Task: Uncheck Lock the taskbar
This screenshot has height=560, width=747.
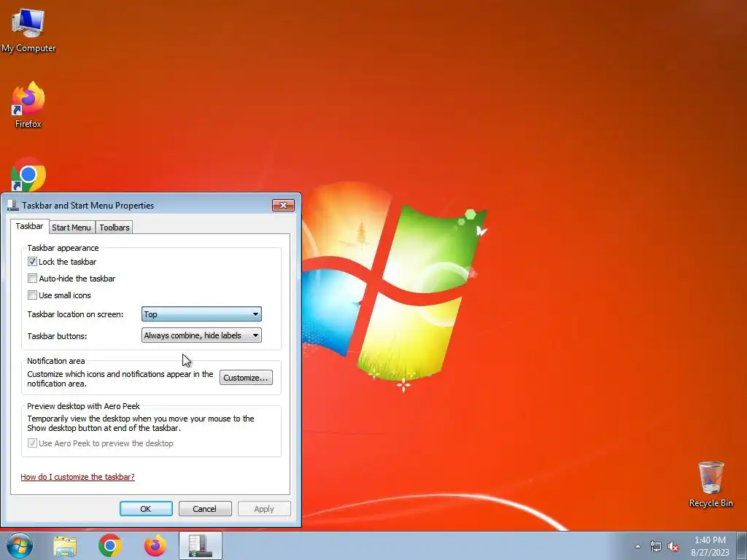Action: pyautogui.click(x=32, y=262)
